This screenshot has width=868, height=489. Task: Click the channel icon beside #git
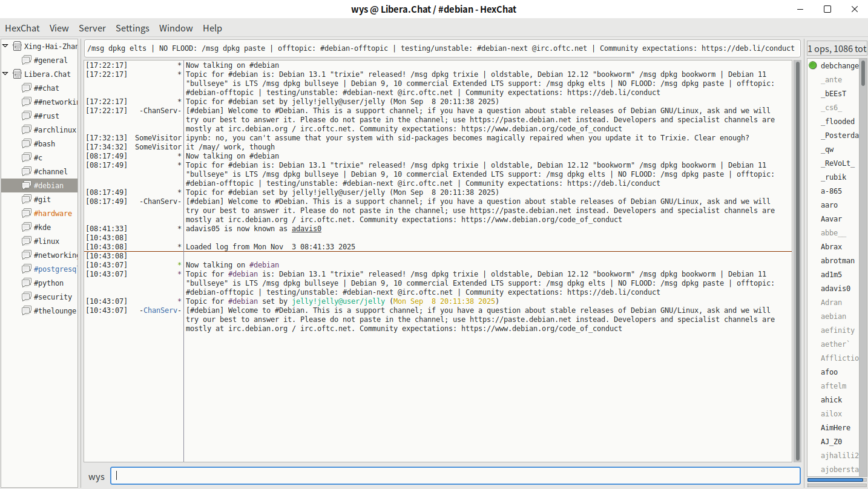[26, 199]
